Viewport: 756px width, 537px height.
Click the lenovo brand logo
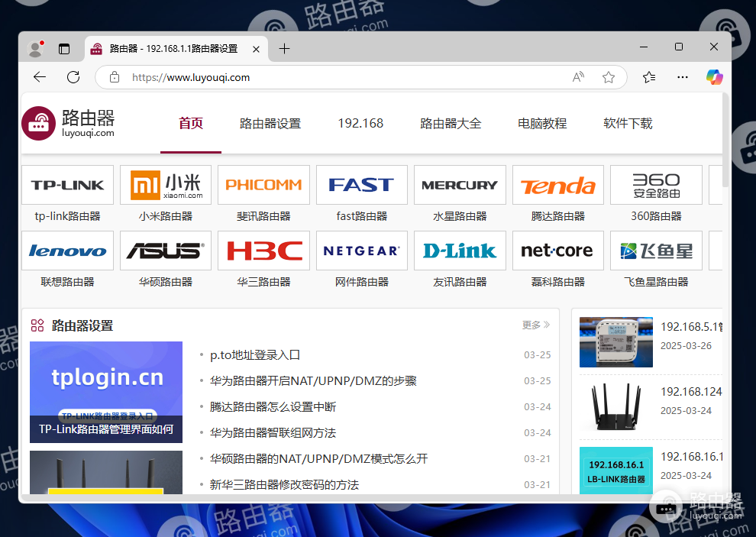point(67,251)
